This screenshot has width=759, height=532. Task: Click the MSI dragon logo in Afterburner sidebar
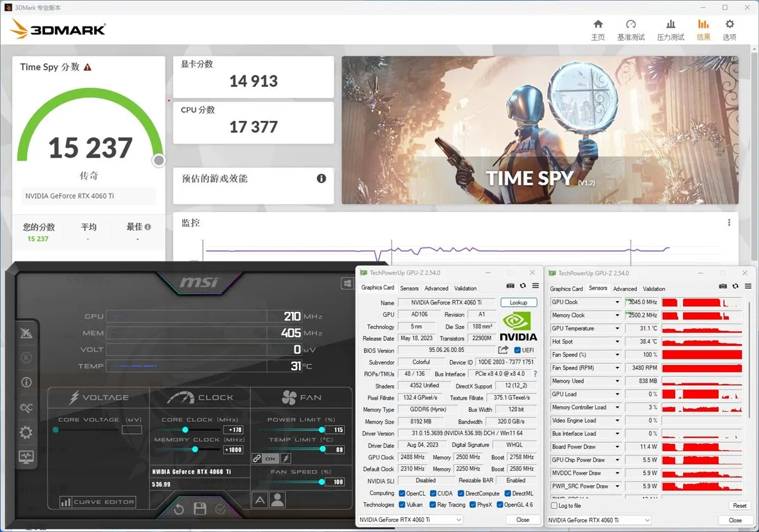tap(26, 333)
